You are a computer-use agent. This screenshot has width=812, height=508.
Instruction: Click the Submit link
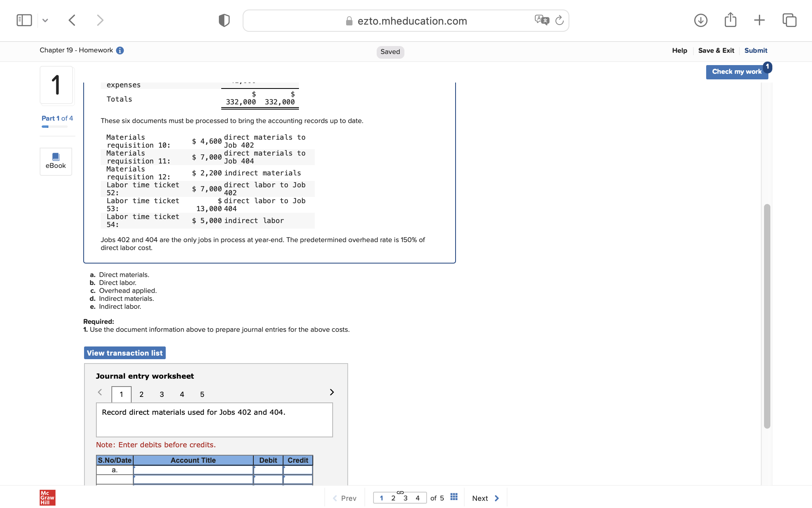coord(756,50)
